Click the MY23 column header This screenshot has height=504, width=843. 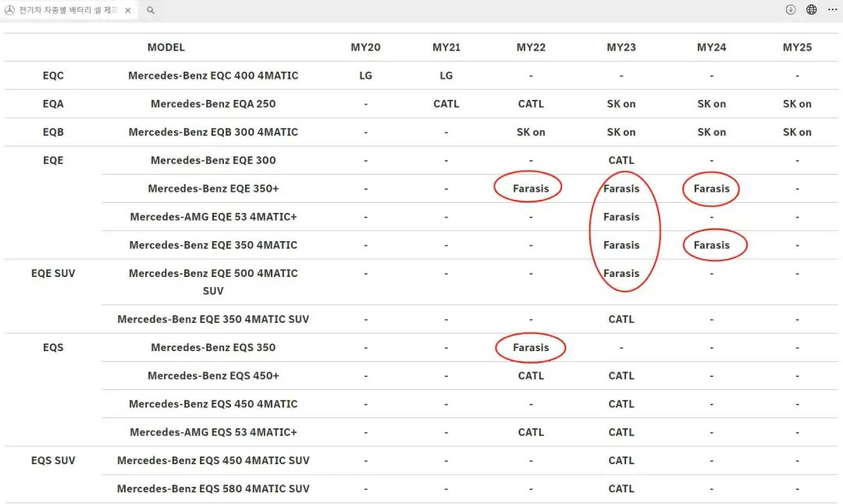click(x=621, y=48)
